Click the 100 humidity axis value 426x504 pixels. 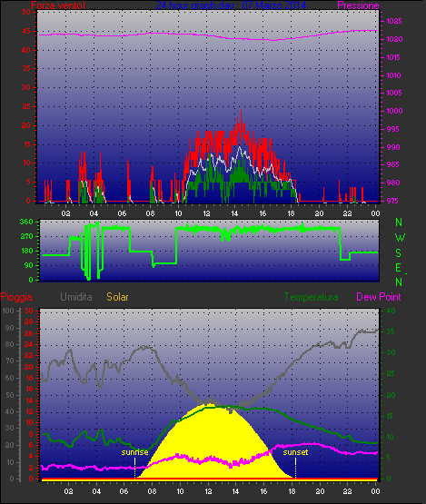point(7,311)
